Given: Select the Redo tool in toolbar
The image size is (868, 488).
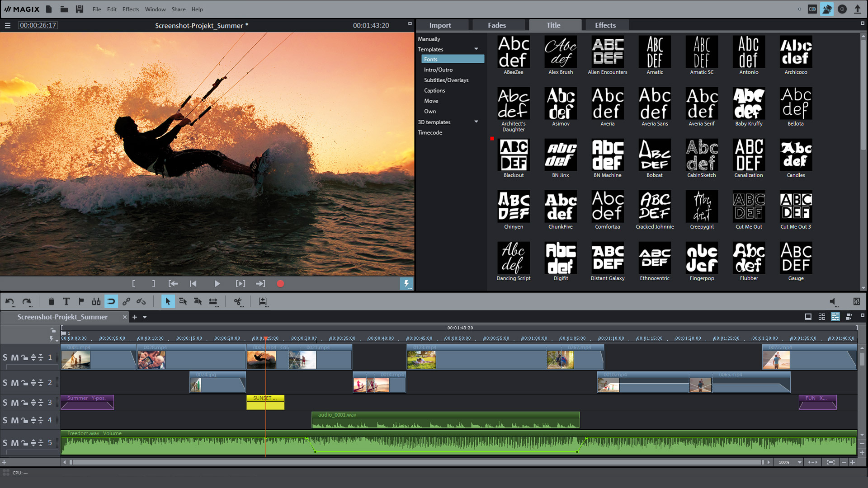Looking at the screenshot, I should [27, 301].
